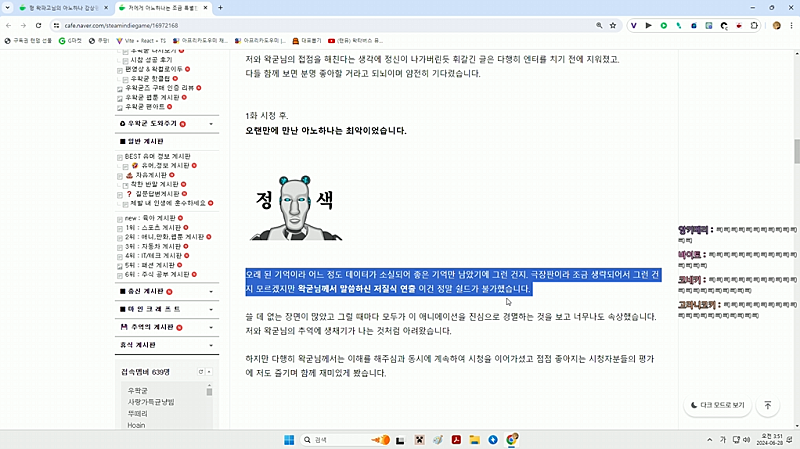Open a new browser tab
The width and height of the screenshot is (800, 449).
[x=220, y=8]
